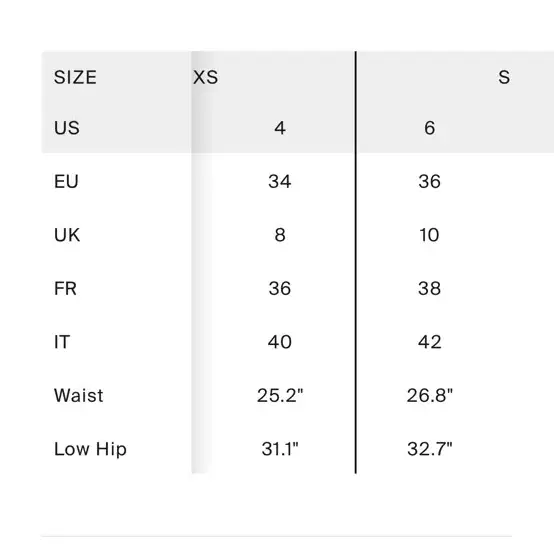
Task: Select the 26.8" waist measurement
Action: click(x=429, y=395)
